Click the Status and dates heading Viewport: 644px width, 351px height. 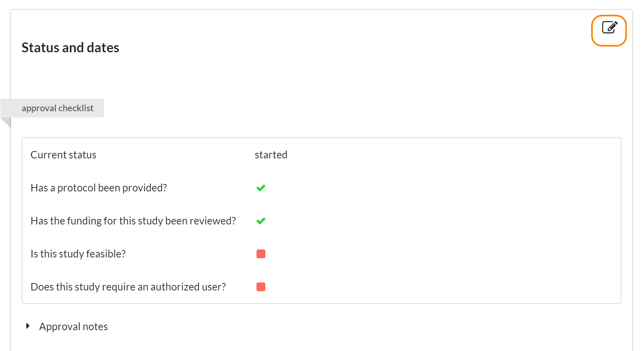click(x=70, y=48)
